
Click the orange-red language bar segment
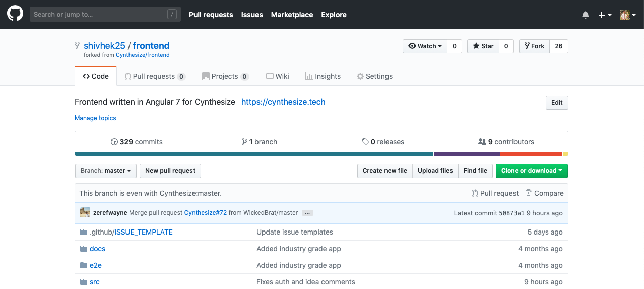pos(531,154)
